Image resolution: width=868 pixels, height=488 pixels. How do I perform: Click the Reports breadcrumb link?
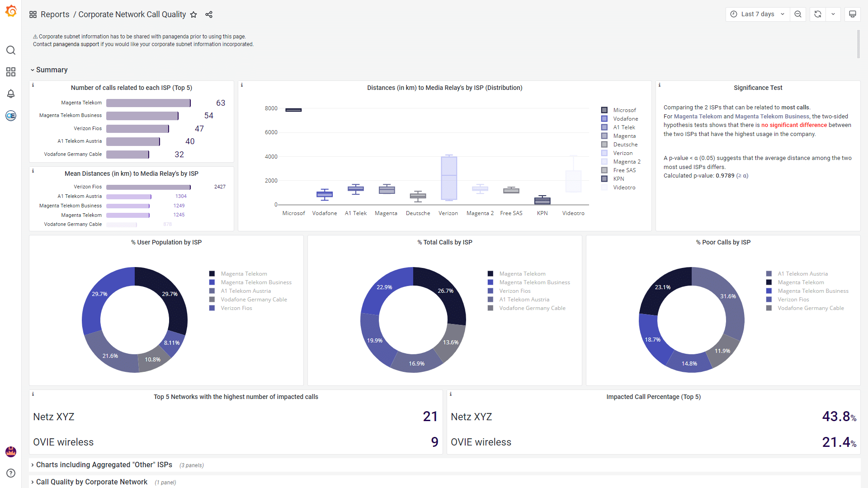55,14
